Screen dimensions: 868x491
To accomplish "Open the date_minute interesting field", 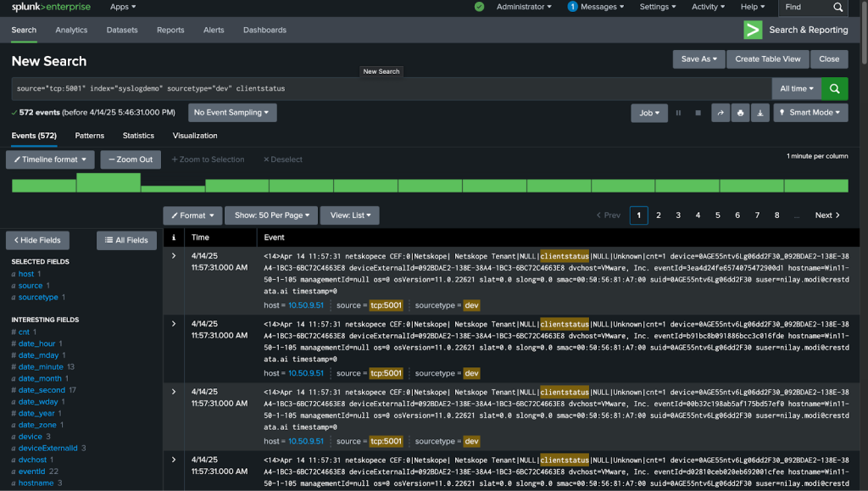I will 41,367.
